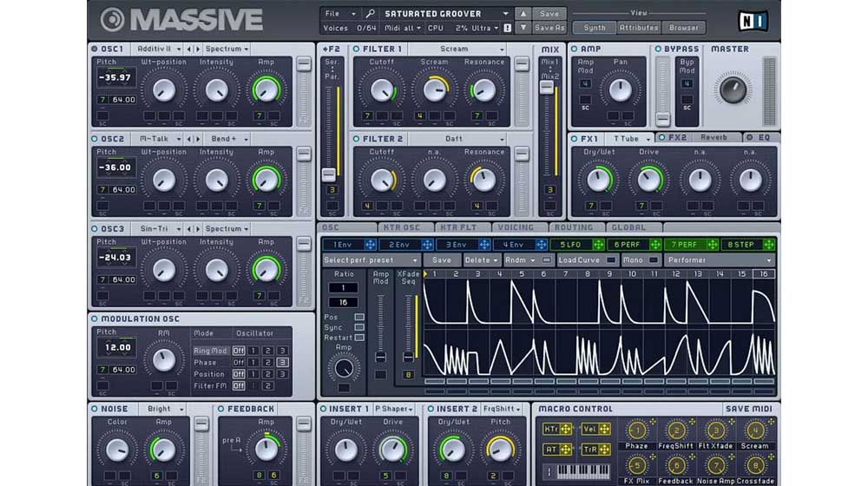Image resolution: width=868 pixels, height=486 pixels.
Task: Click the next preset down arrow
Action: [523, 27]
